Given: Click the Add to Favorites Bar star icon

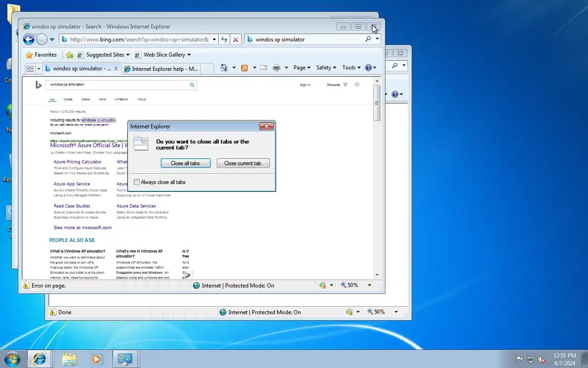Looking at the screenshot, I should pyautogui.click(x=70, y=55).
